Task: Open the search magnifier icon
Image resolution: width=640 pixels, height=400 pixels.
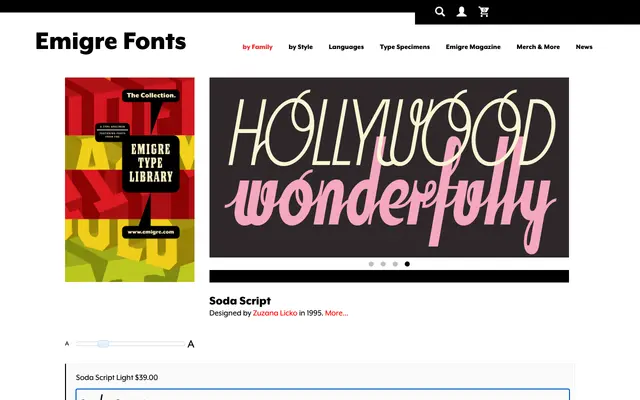Action: (440, 11)
